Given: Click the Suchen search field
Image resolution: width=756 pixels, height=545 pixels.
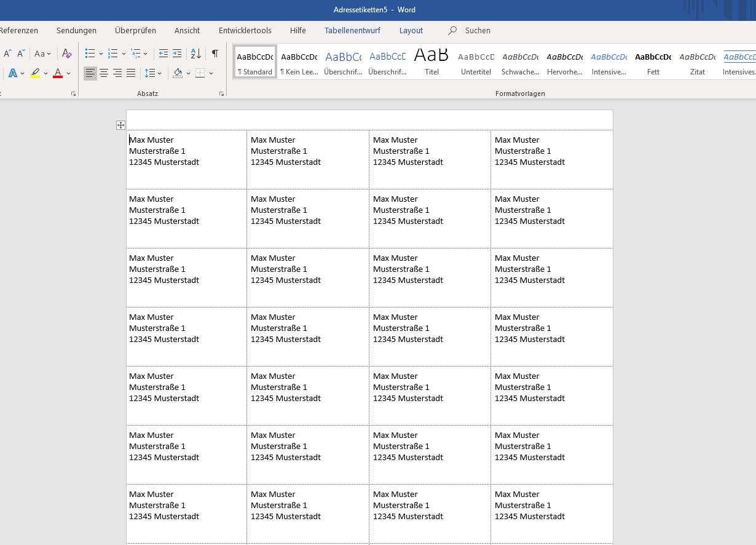Looking at the screenshot, I should click(x=477, y=30).
